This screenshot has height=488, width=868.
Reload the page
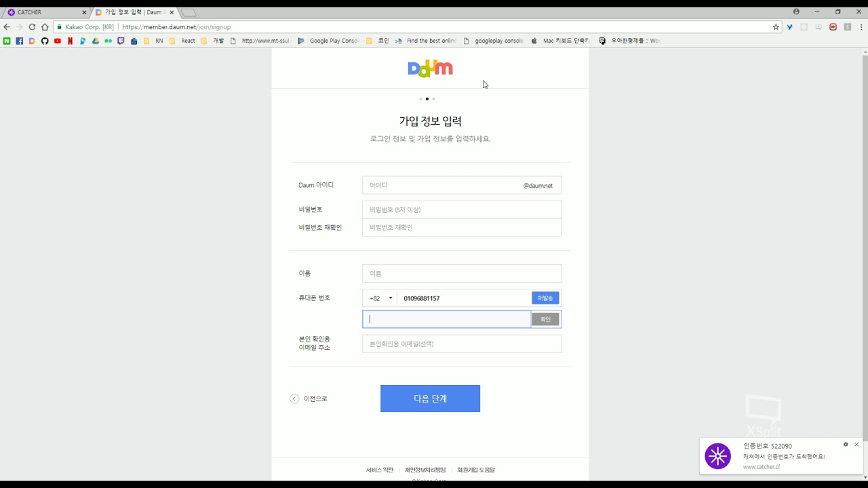[32, 27]
